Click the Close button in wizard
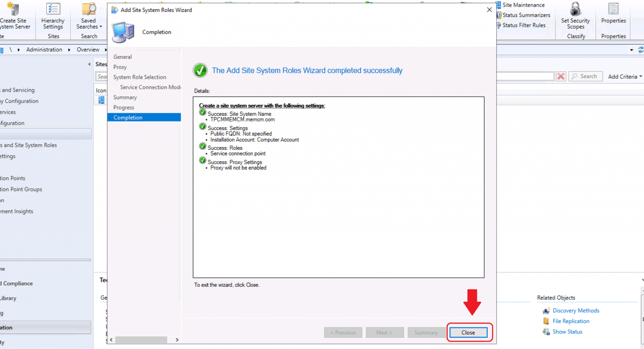The width and height of the screenshot is (644, 349). click(468, 332)
